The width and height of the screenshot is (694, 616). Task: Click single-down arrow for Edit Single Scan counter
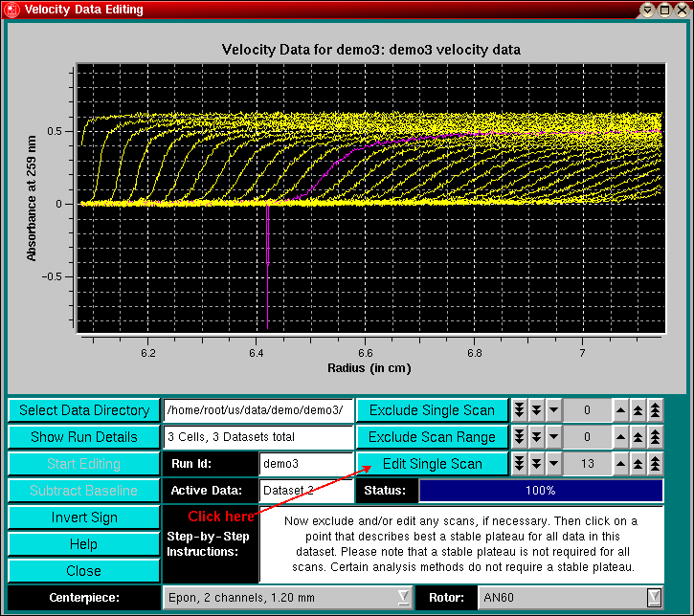[x=553, y=464]
